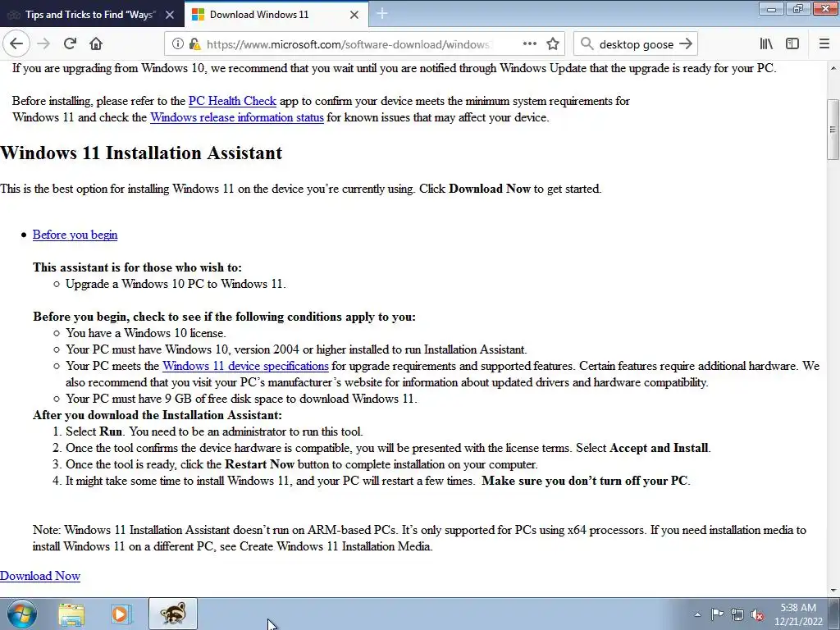The height and width of the screenshot is (630, 840).
Task: Click 'Upgrade a Windows 10 PC to Windows 11.'
Action: (x=176, y=284)
